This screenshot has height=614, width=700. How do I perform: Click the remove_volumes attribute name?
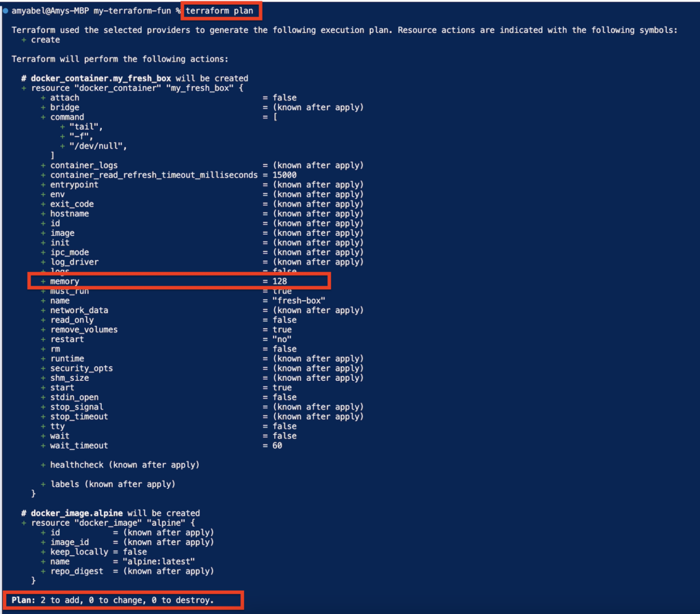(83, 330)
